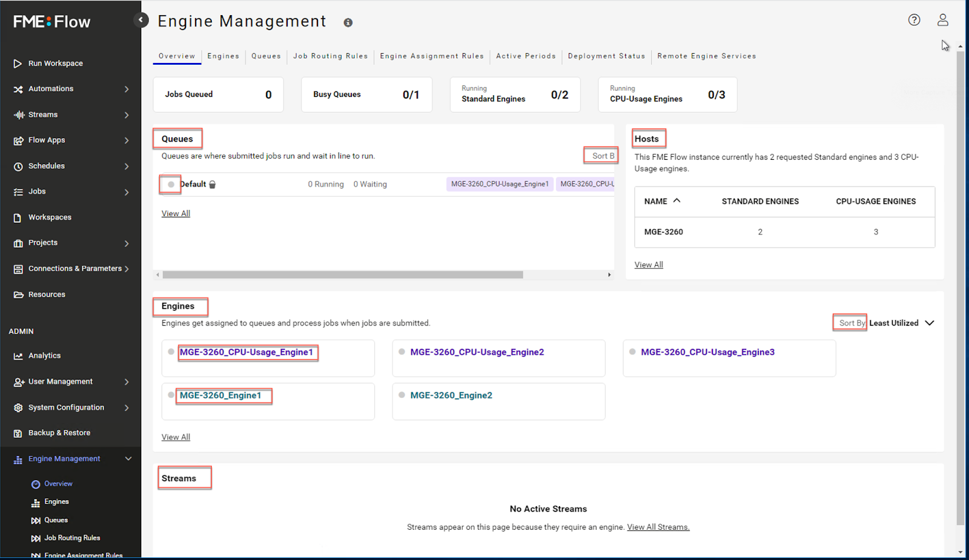969x560 pixels.
Task: Click the Run Workspace play icon
Action: click(18, 64)
